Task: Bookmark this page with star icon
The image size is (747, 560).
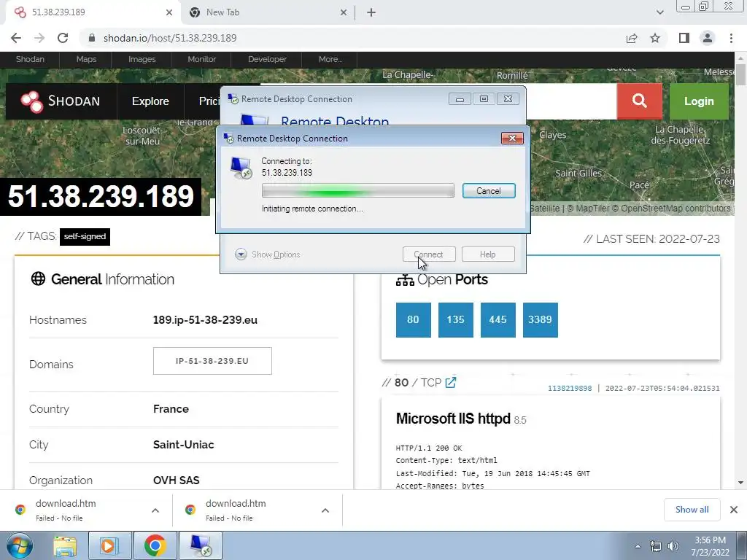Action: tap(655, 38)
